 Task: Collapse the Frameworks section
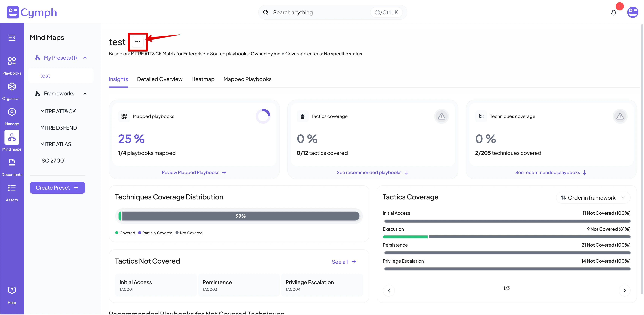(x=85, y=94)
